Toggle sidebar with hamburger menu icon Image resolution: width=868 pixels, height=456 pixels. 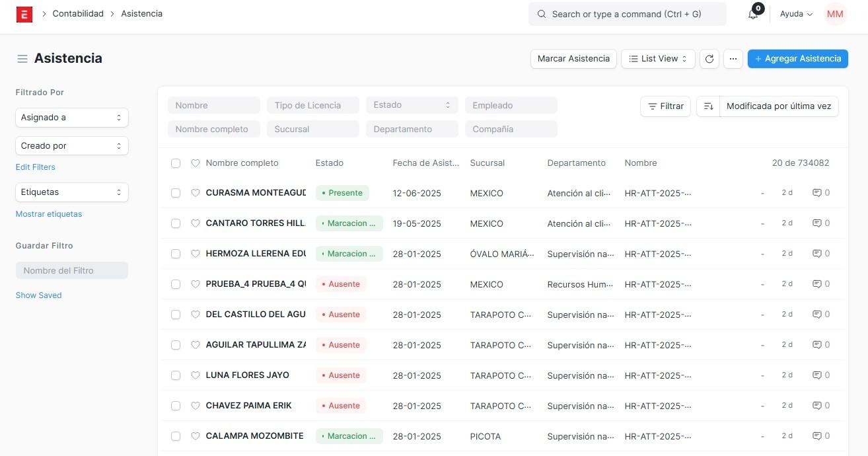22,59
